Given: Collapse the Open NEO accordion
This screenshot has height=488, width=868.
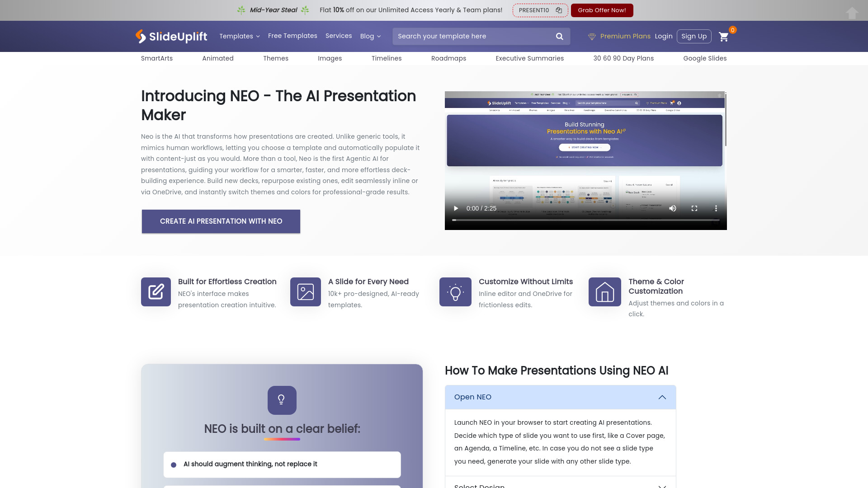Looking at the screenshot, I should [x=662, y=397].
